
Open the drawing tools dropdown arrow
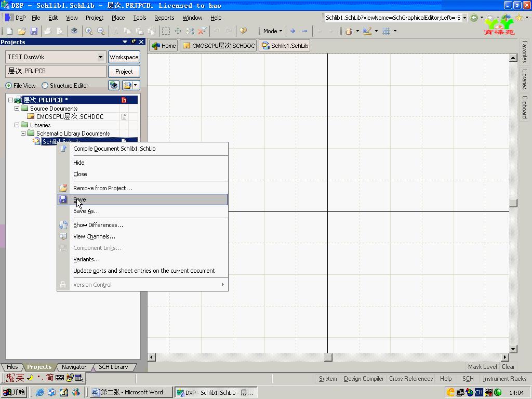click(x=376, y=31)
